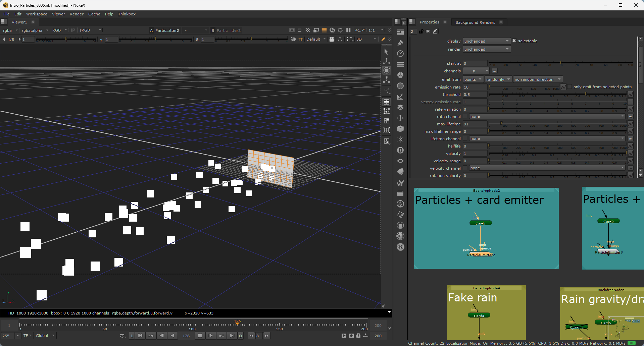Toggle the rate channel checkbox
644x346 pixels.
coord(465,116)
